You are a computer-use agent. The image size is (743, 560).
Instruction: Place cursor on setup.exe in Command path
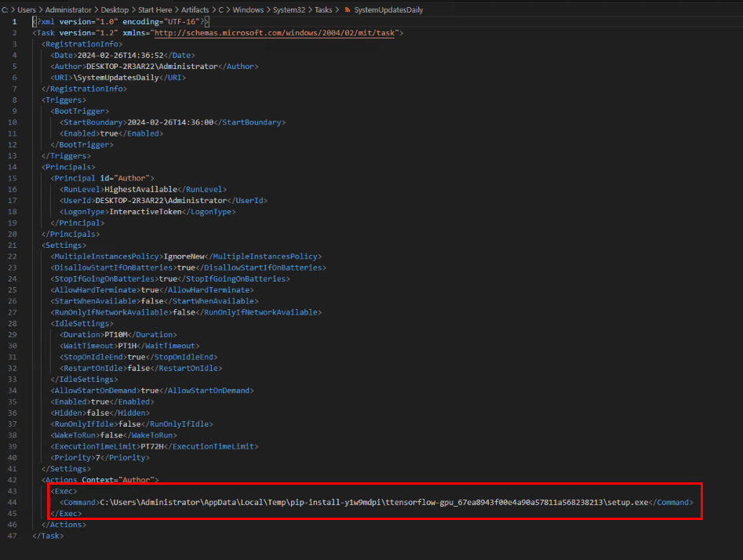[628, 502]
